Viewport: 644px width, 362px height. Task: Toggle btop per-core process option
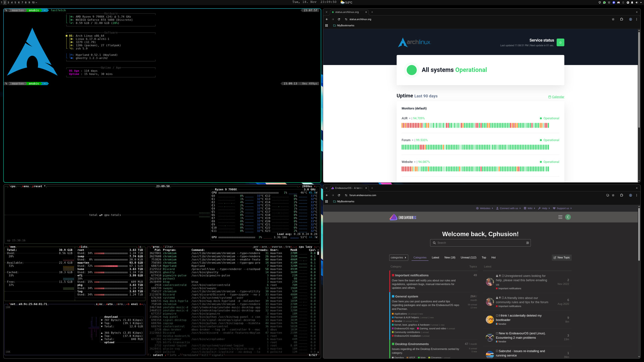click(x=260, y=247)
